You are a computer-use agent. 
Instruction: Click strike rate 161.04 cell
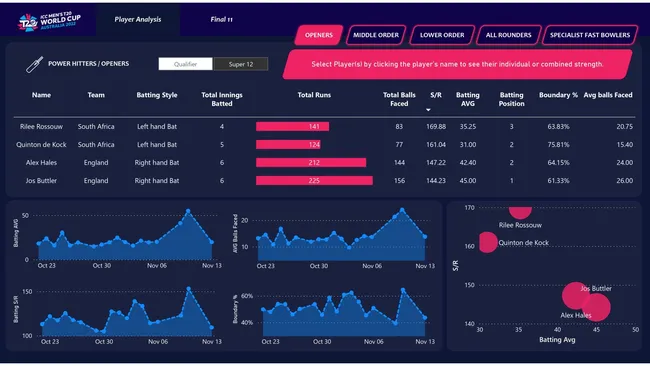pyautogui.click(x=436, y=145)
